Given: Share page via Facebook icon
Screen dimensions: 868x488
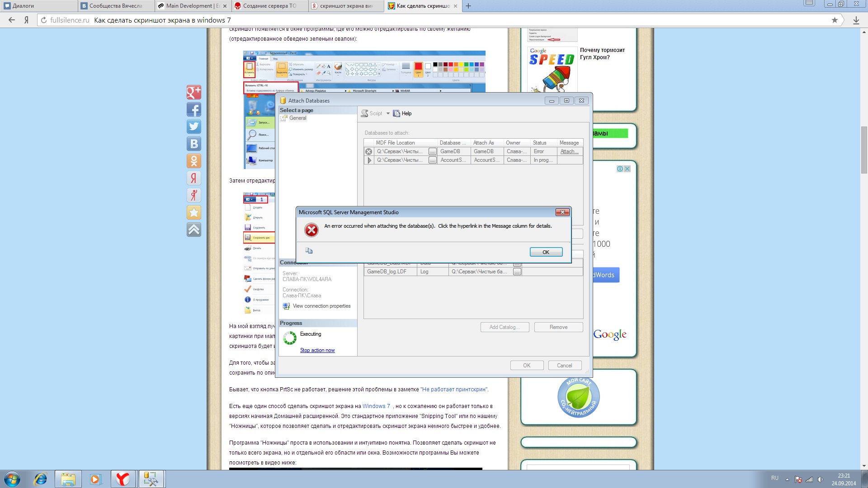Looking at the screenshot, I should (x=194, y=109).
